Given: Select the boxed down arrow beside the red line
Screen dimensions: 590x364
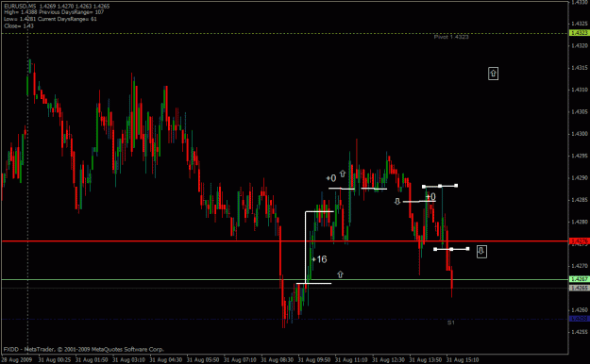Looking at the screenshot, I should (x=481, y=251).
